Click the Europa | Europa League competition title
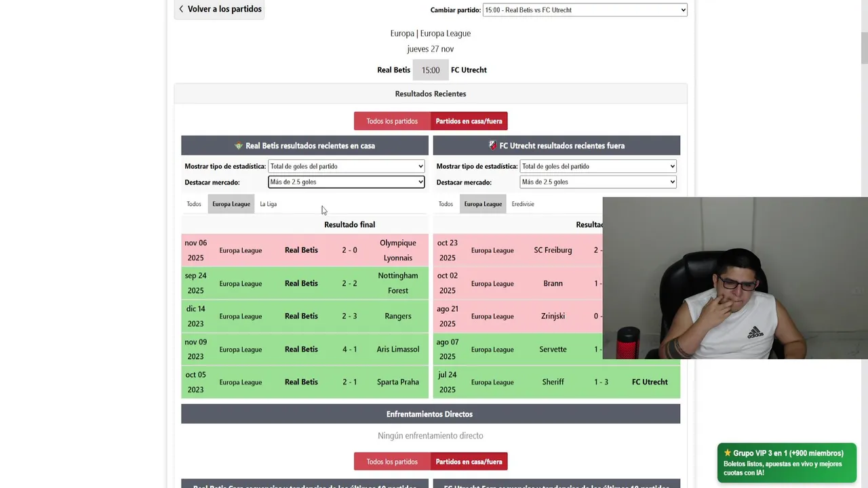Image resolution: width=868 pixels, height=488 pixels. click(431, 33)
